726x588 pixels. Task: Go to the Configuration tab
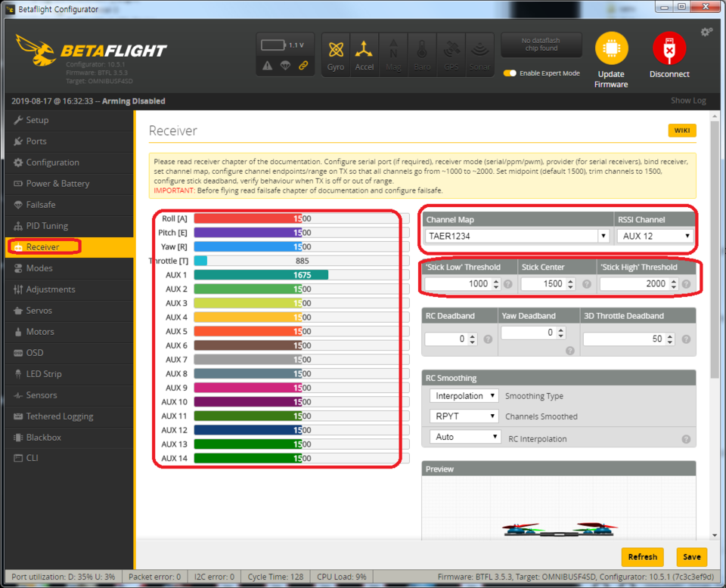click(70, 162)
